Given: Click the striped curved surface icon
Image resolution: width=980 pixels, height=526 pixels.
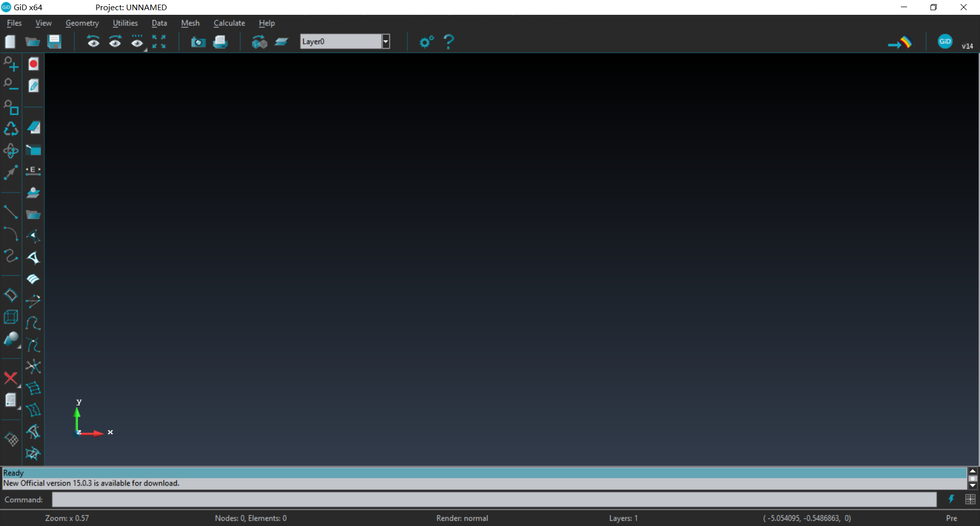Looking at the screenshot, I should (33, 279).
